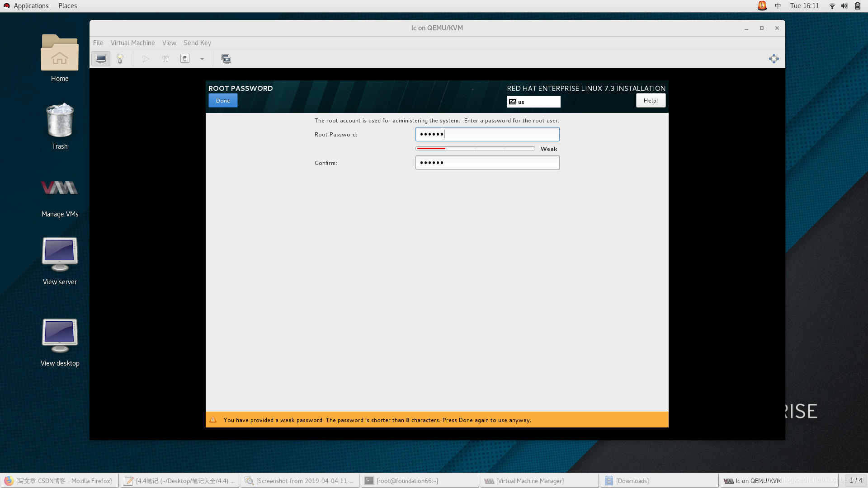Open the View menu
Screen dimensions: 868x488
[169, 43]
